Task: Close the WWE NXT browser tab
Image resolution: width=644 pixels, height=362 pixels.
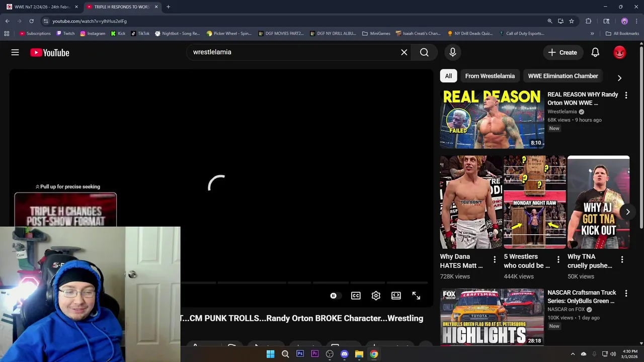Action: coord(76,7)
